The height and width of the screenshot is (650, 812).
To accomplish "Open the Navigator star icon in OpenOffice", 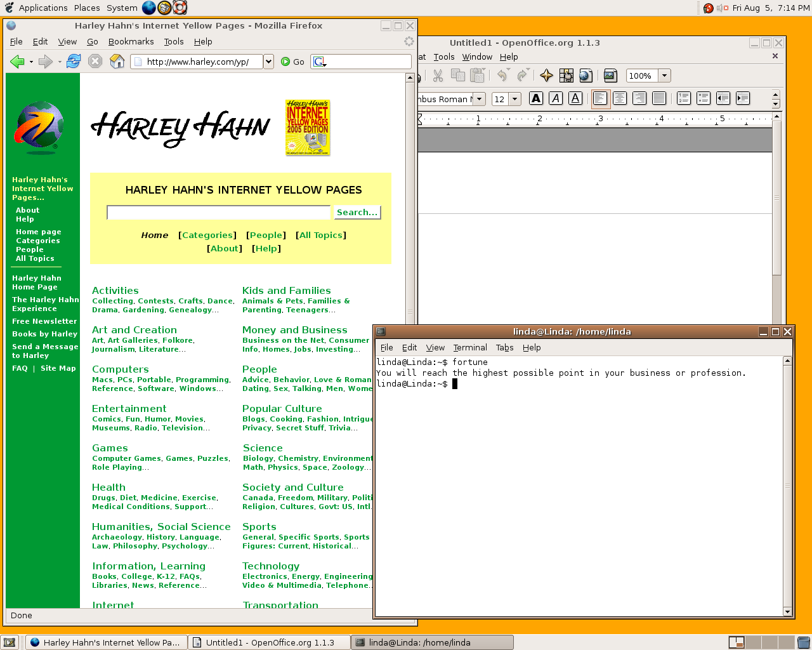I will pos(546,76).
